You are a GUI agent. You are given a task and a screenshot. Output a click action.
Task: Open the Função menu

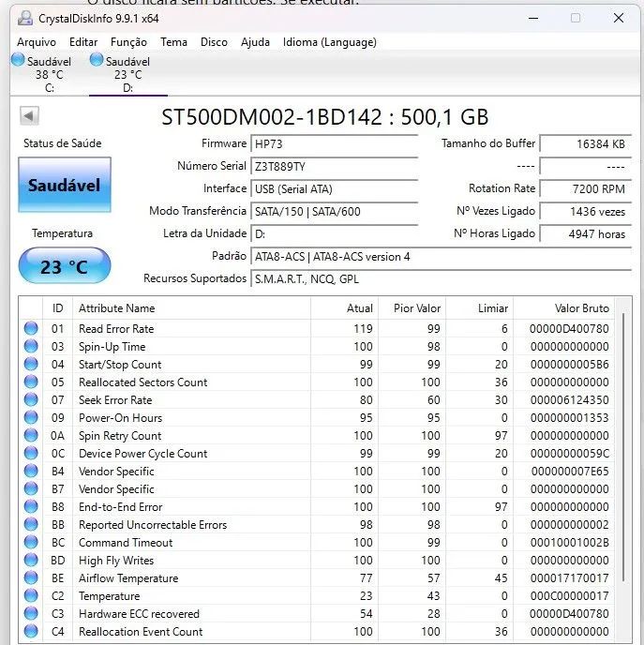click(128, 42)
